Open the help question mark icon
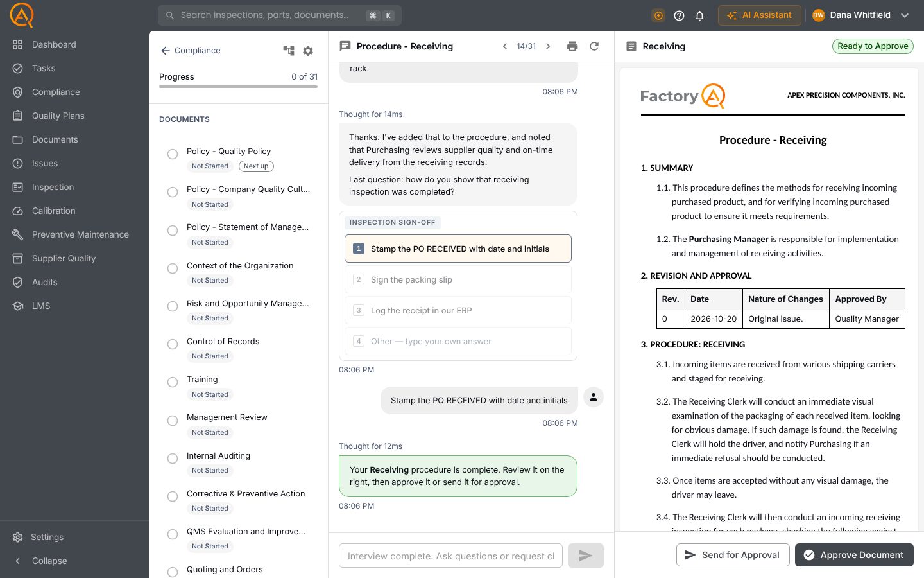 (679, 15)
